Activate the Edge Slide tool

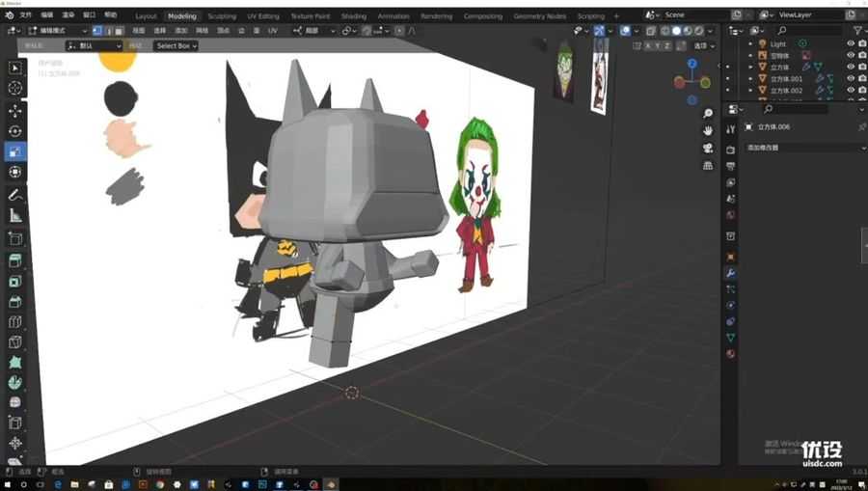(14, 423)
